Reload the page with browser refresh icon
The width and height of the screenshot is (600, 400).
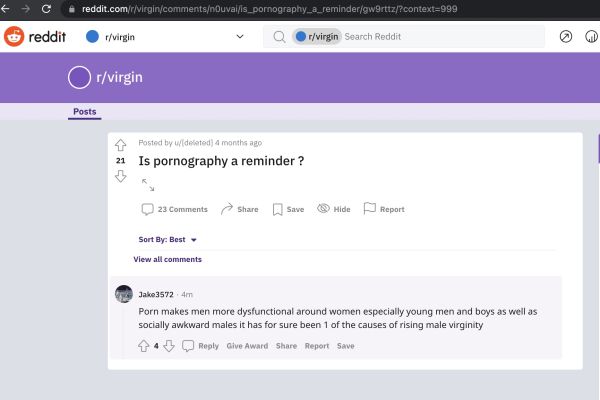[46, 8]
